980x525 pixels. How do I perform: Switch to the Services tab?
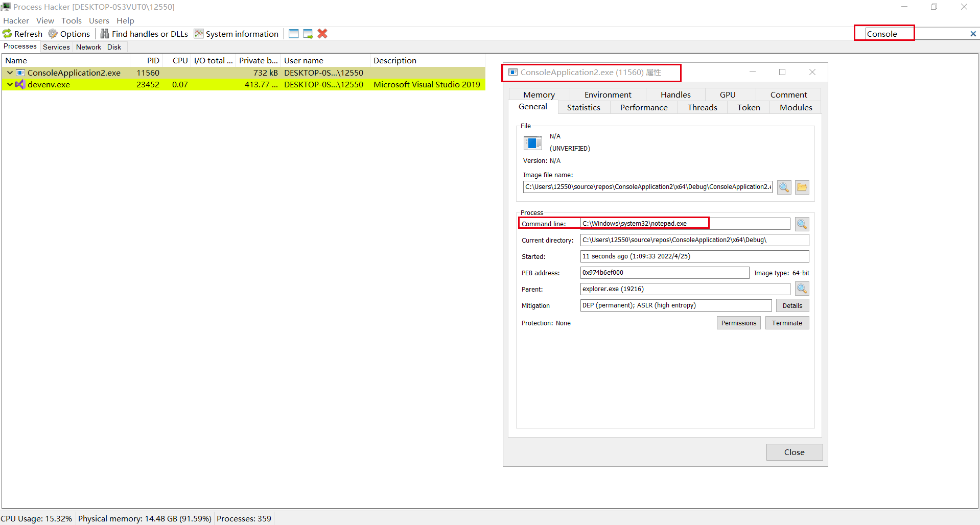click(56, 47)
